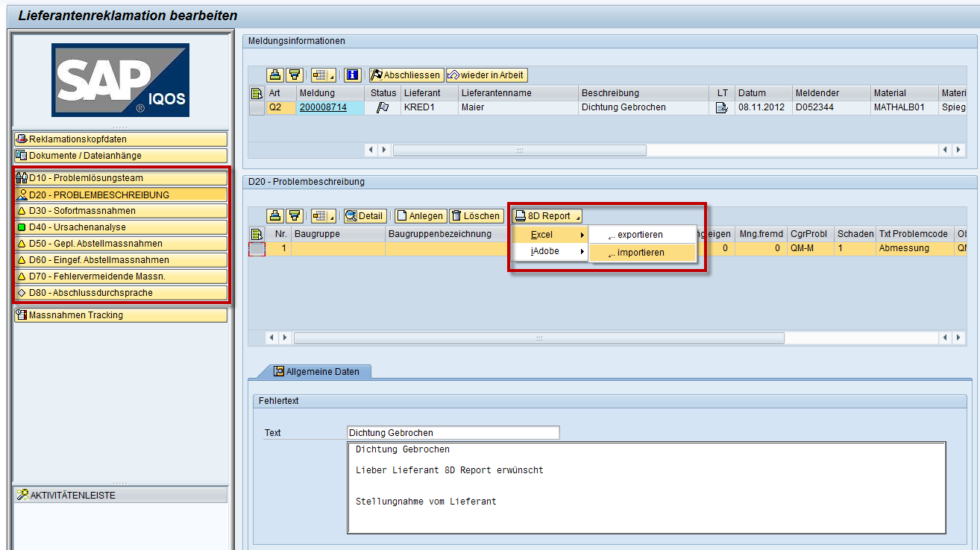Click the print icon in D20 Problembeschreibung toolbar
Viewport: 980px width, 550px height.
275,216
